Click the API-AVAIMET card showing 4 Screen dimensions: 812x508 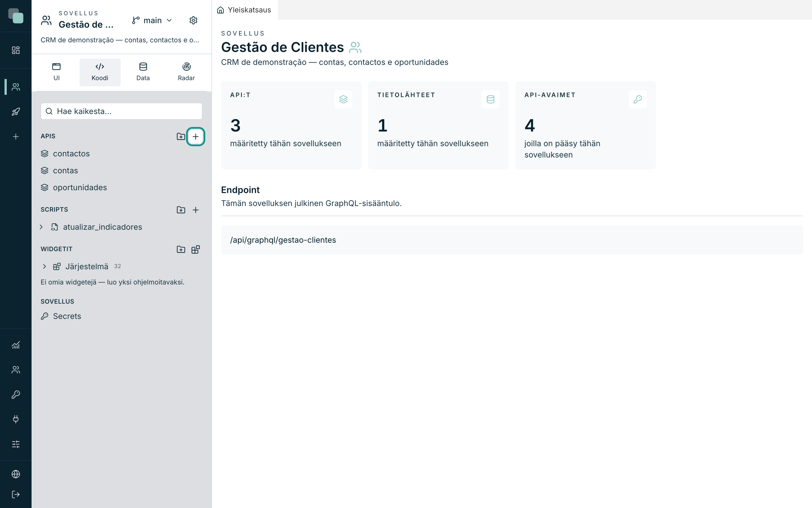point(586,125)
